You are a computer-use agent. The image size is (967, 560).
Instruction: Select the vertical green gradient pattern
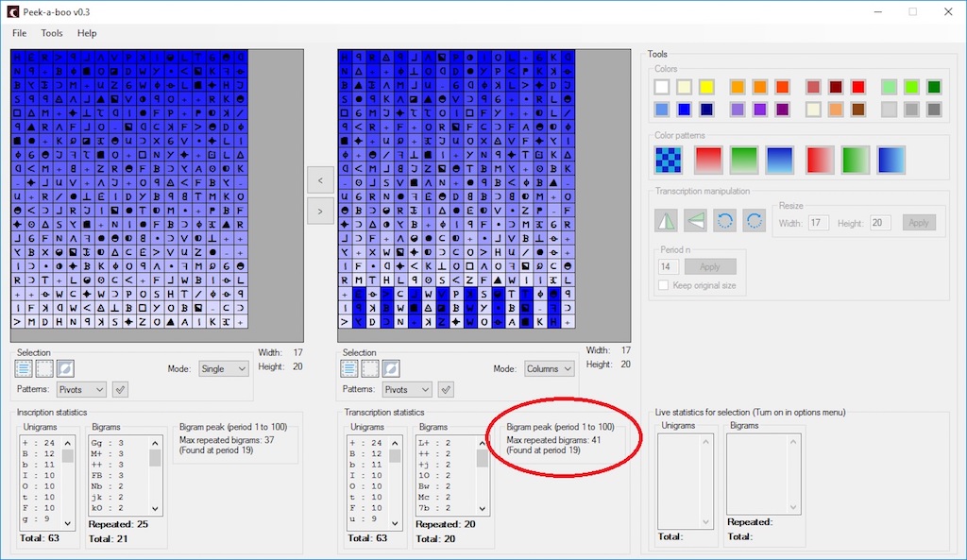744,160
